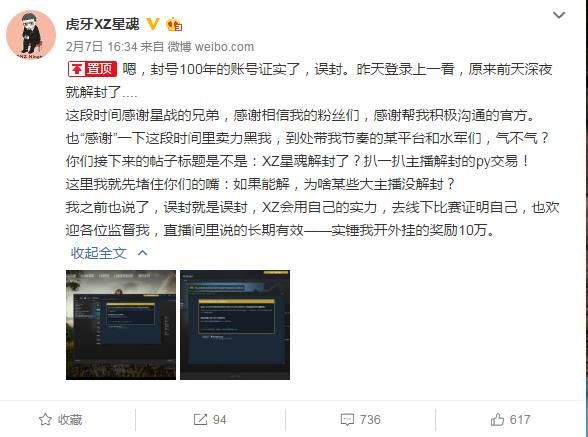
Task: Click the 736 comments count
Action: click(370, 420)
